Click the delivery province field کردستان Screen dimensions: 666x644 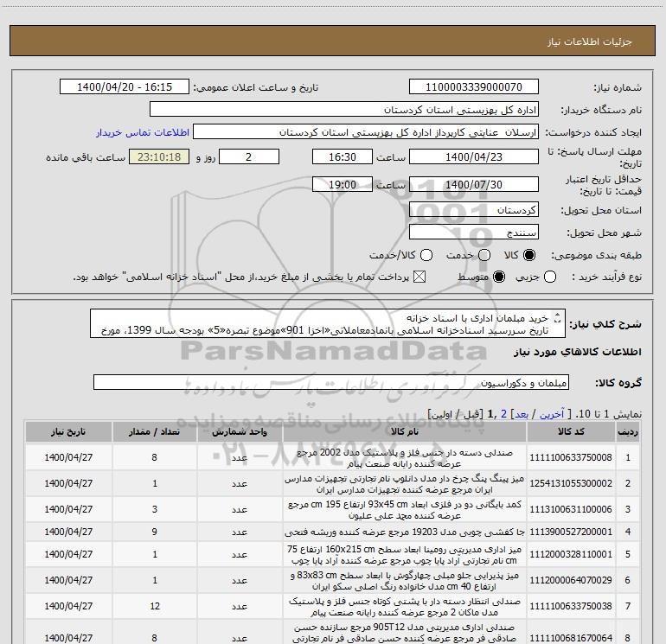click(474, 209)
